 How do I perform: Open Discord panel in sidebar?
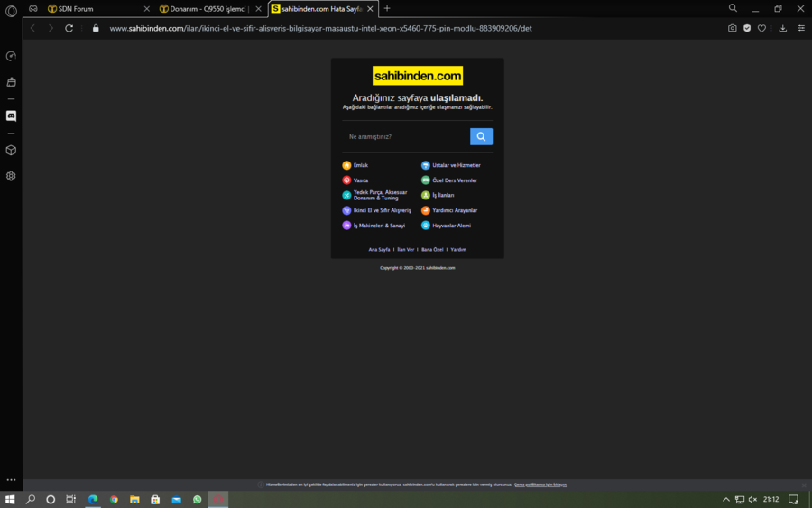point(11,116)
